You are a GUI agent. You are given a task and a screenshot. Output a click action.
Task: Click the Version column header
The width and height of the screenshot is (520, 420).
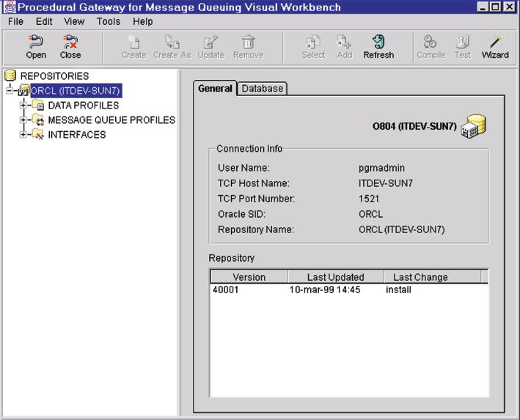(249, 277)
